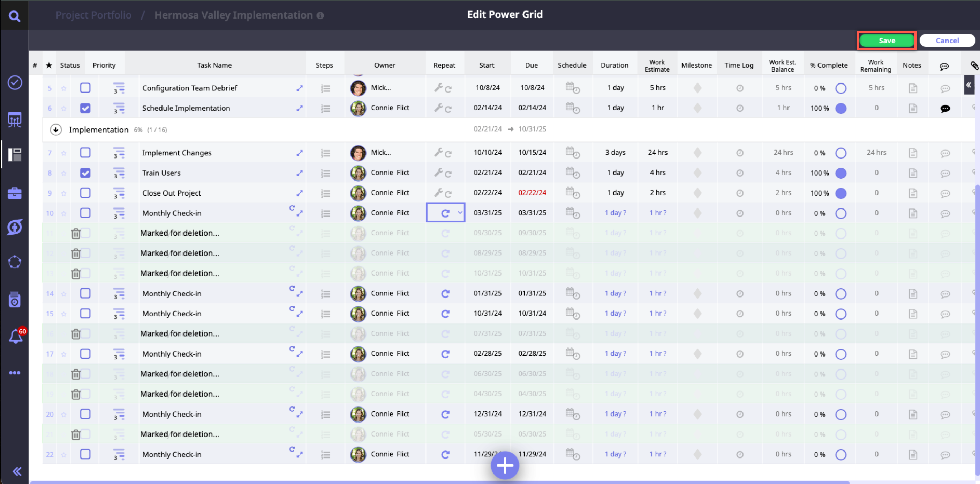Open steps list icon for Close Out Project
The width and height of the screenshot is (980, 484).
[x=325, y=193]
